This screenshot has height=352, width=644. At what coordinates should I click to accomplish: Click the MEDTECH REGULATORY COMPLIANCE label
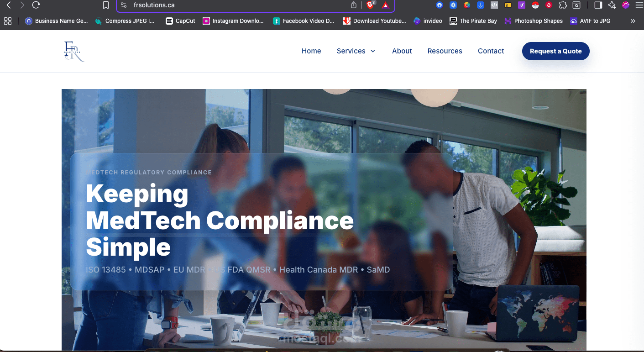(149, 173)
